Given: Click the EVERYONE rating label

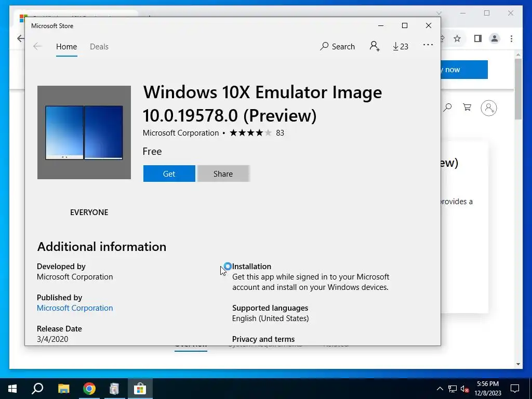Looking at the screenshot, I should click(89, 212).
